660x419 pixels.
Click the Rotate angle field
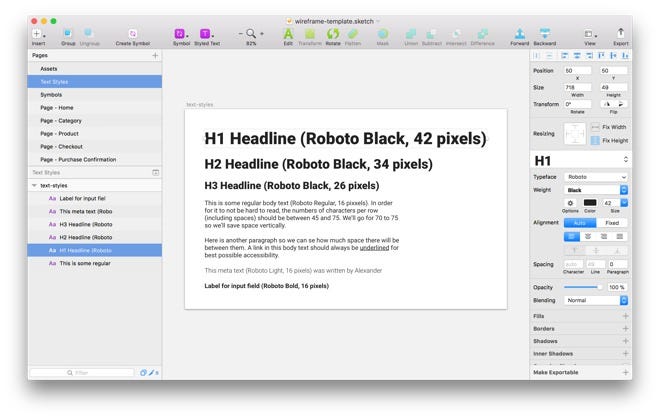(x=578, y=104)
